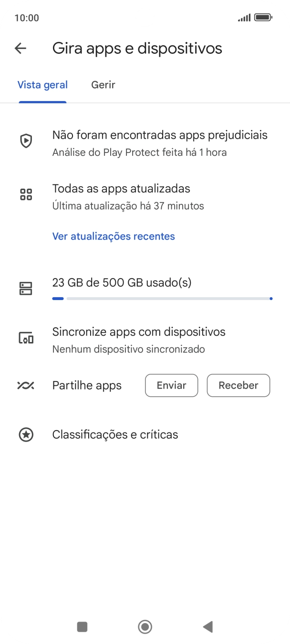This screenshot has height=644, width=290.
Task: Select the Vista geral tab
Action: (x=42, y=85)
